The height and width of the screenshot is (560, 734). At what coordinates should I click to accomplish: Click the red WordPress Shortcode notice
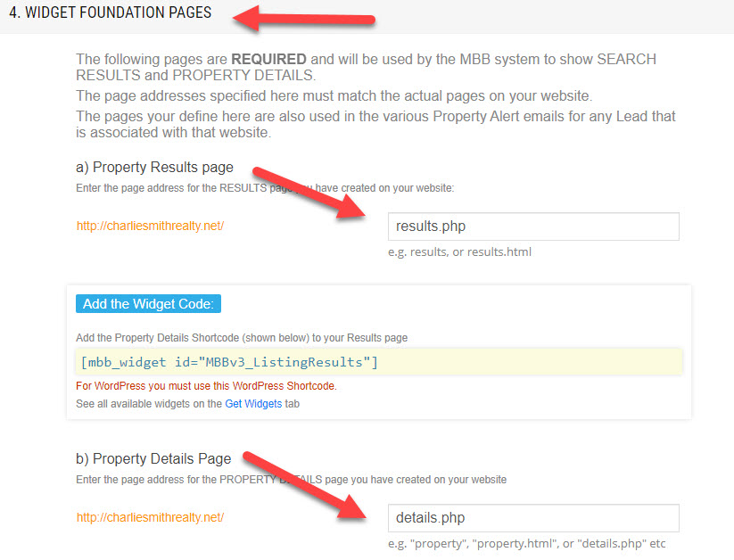point(206,387)
